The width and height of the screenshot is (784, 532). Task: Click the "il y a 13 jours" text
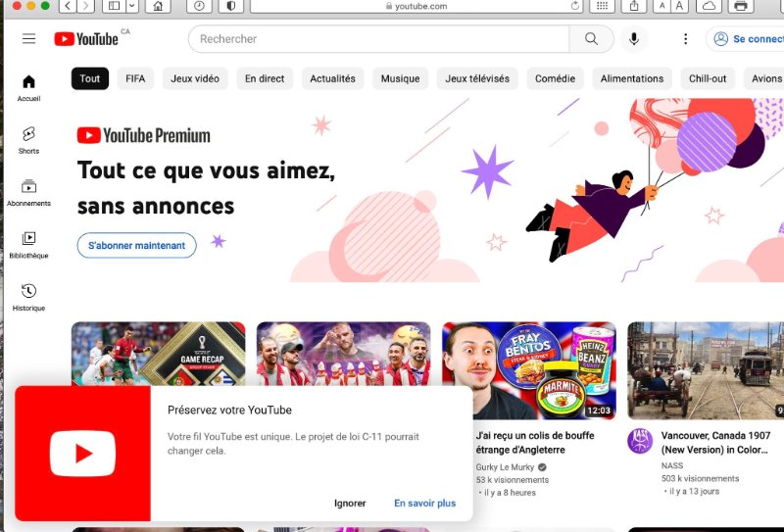[694, 492]
